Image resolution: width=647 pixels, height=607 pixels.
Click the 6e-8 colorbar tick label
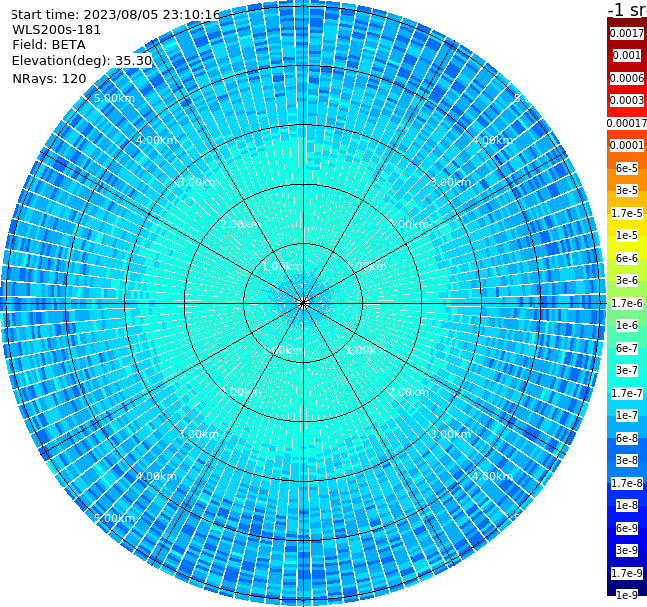(x=627, y=438)
